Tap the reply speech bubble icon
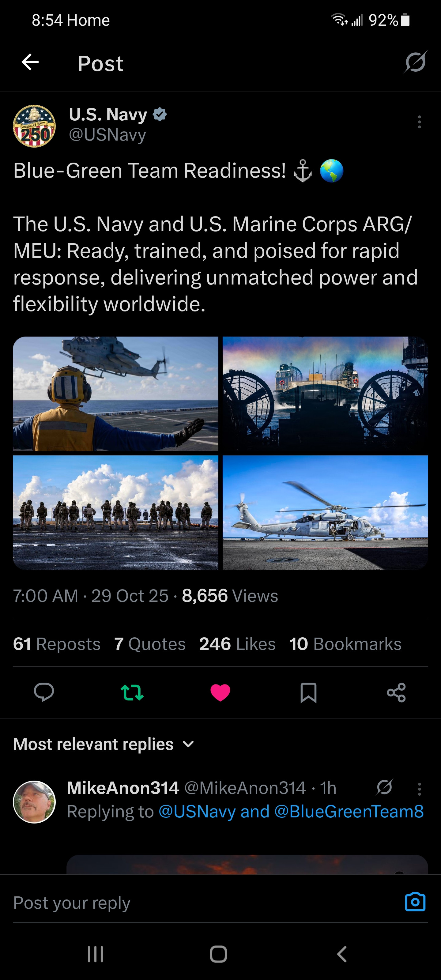 coord(44,692)
